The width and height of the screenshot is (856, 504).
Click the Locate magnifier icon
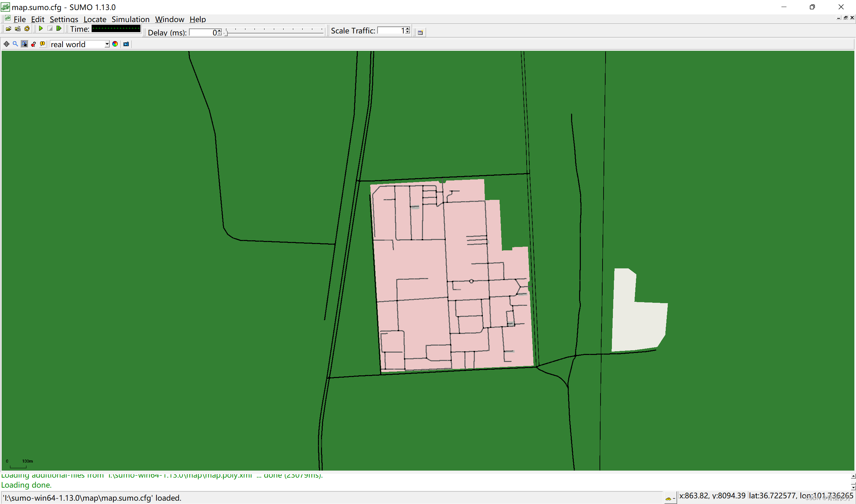coord(15,44)
